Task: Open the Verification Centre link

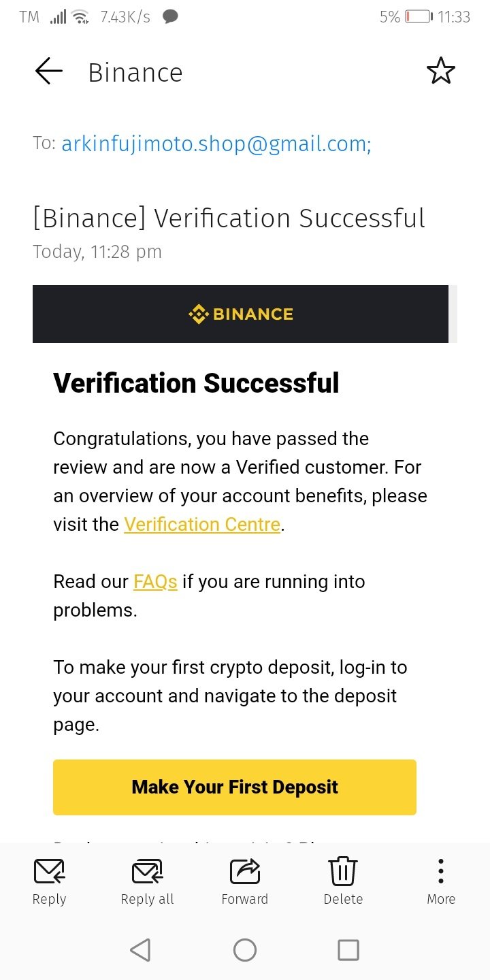Action: click(202, 525)
